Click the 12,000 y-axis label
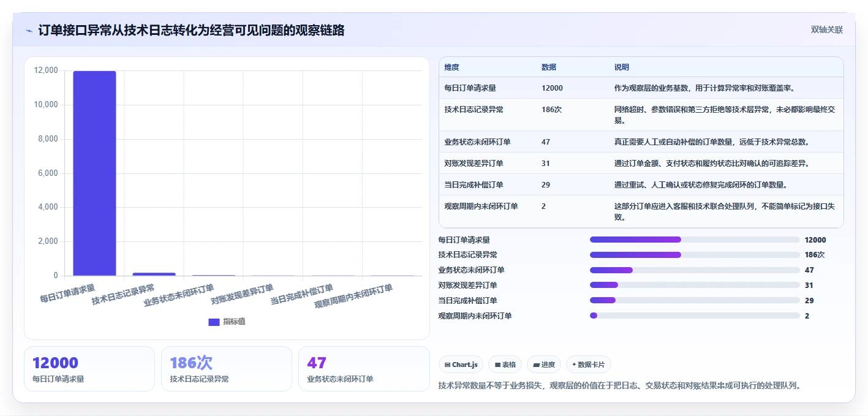This screenshot has width=868, height=416. [x=46, y=70]
